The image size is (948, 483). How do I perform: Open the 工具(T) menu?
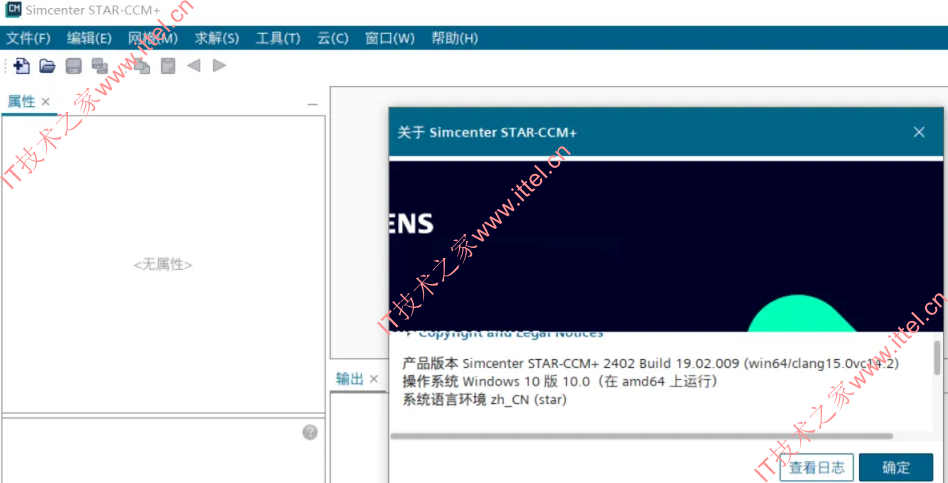tap(278, 38)
